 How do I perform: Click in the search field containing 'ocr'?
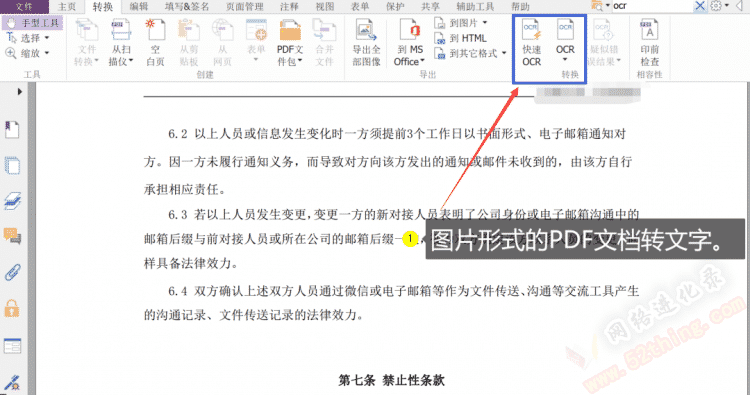click(x=652, y=6)
